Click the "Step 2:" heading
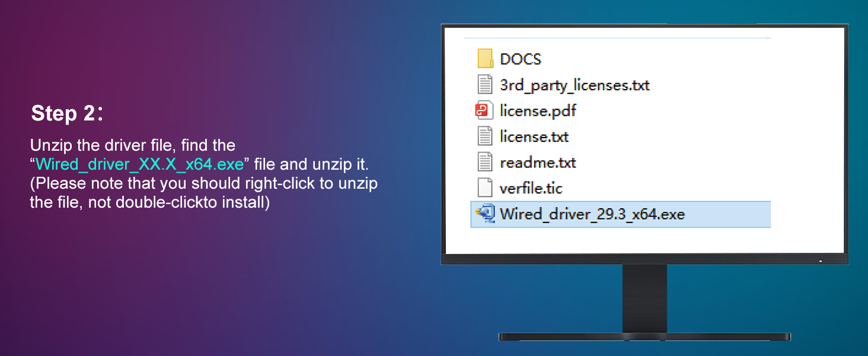 (67, 113)
